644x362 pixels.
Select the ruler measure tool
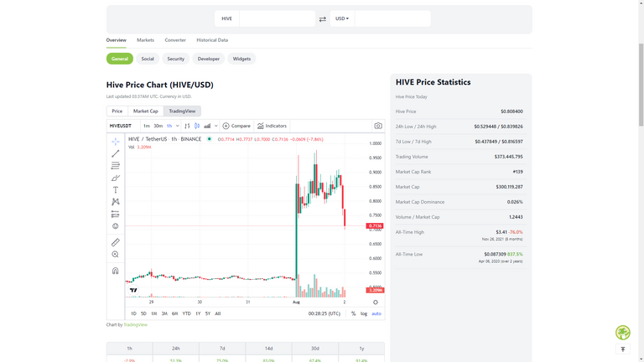[116, 242]
